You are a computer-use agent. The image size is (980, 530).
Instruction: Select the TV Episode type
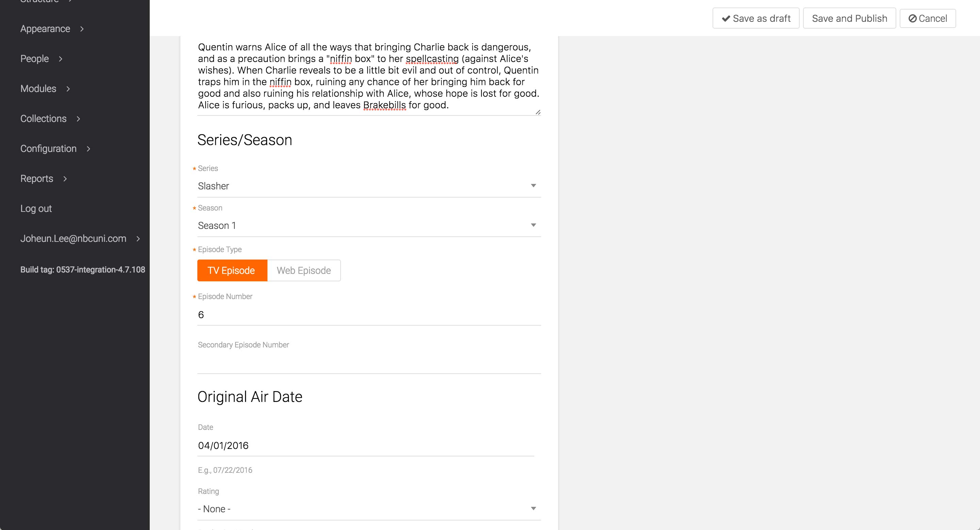pyautogui.click(x=232, y=270)
